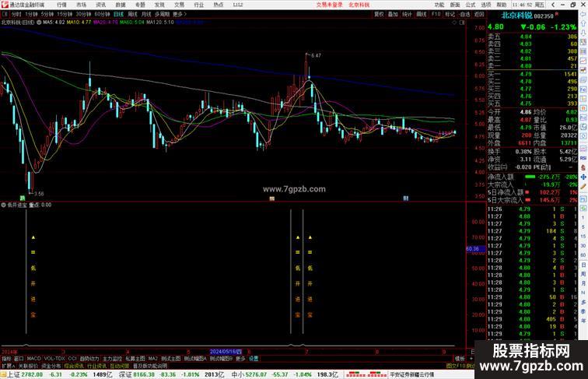588x379 pixels.
Task: Select 30 minute period in sidebar
Action: coord(583,246)
